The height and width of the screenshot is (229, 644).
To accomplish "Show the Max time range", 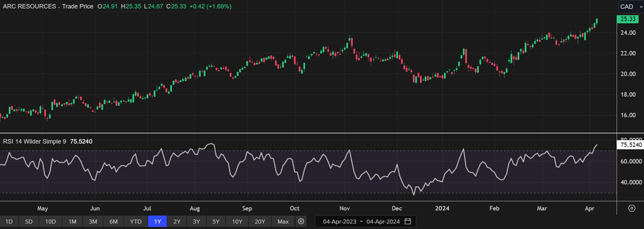I will pyautogui.click(x=283, y=221).
